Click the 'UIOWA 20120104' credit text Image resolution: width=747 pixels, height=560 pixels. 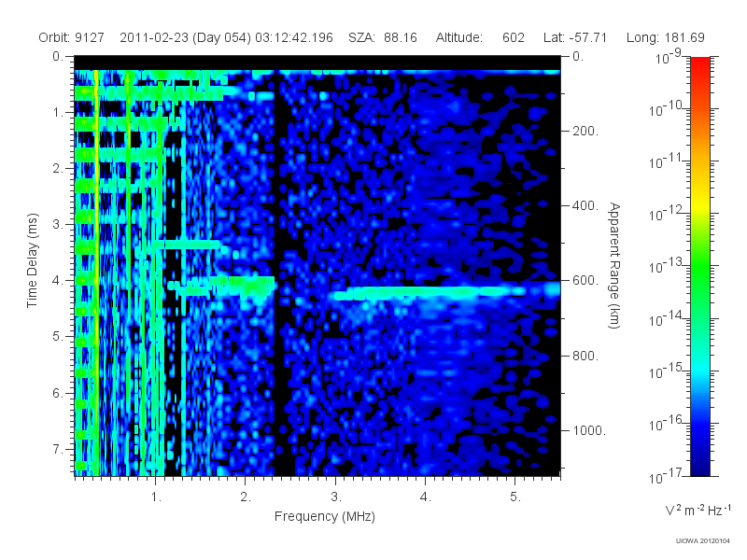(x=703, y=541)
